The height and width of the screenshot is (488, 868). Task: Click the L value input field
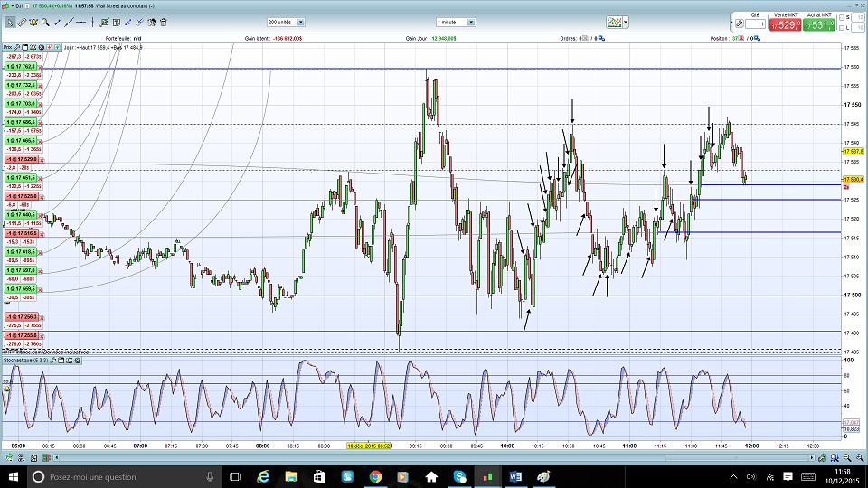click(x=859, y=28)
